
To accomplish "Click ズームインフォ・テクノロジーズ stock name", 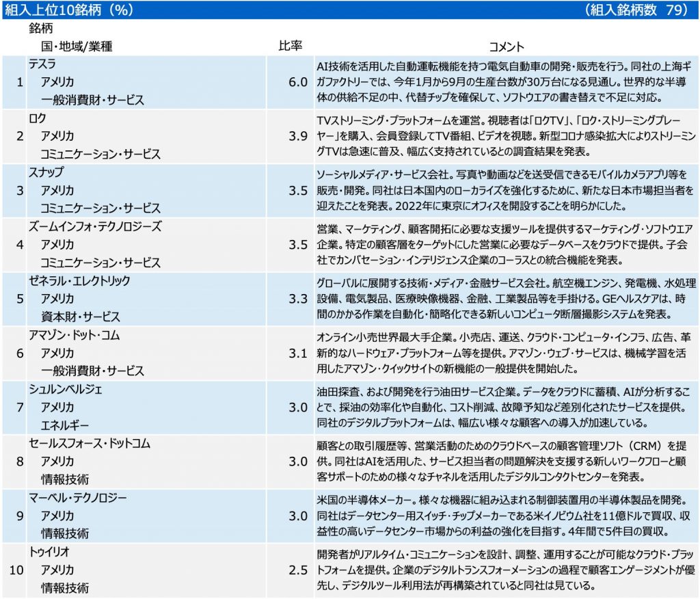I will pos(95,226).
